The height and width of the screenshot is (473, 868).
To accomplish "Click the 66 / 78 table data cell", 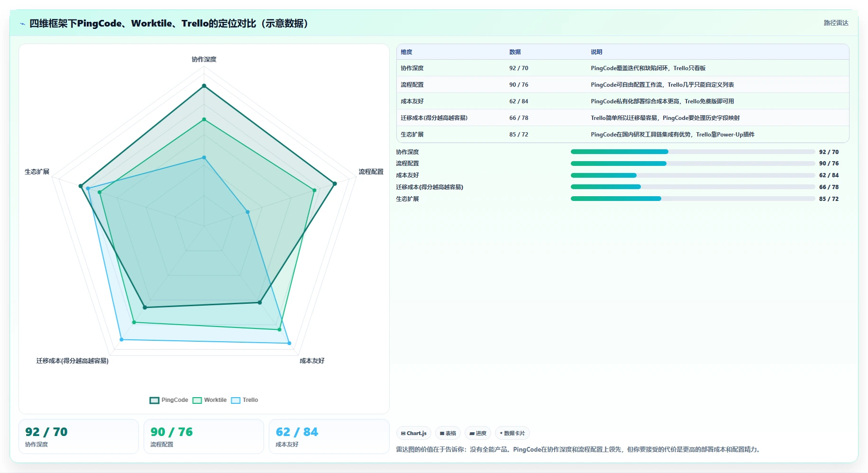I will point(546,118).
